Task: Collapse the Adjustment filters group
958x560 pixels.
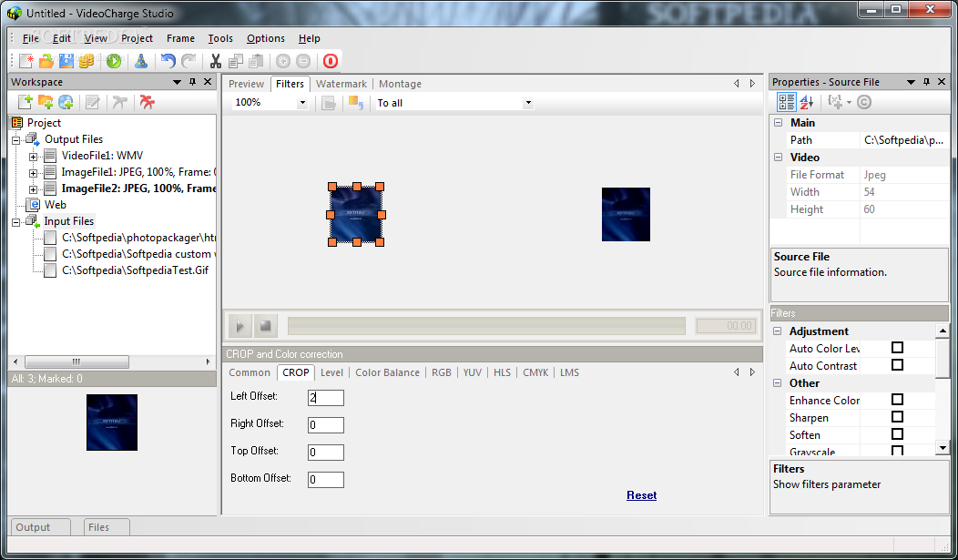Action: click(x=777, y=331)
